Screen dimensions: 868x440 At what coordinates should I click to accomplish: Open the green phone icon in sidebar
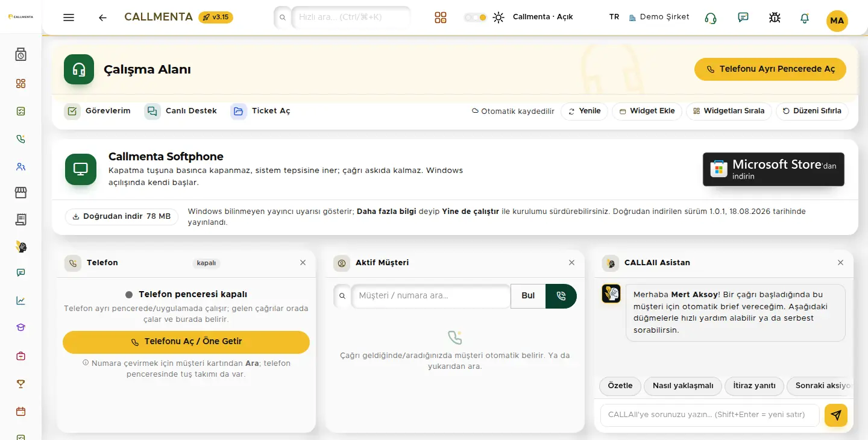21,139
